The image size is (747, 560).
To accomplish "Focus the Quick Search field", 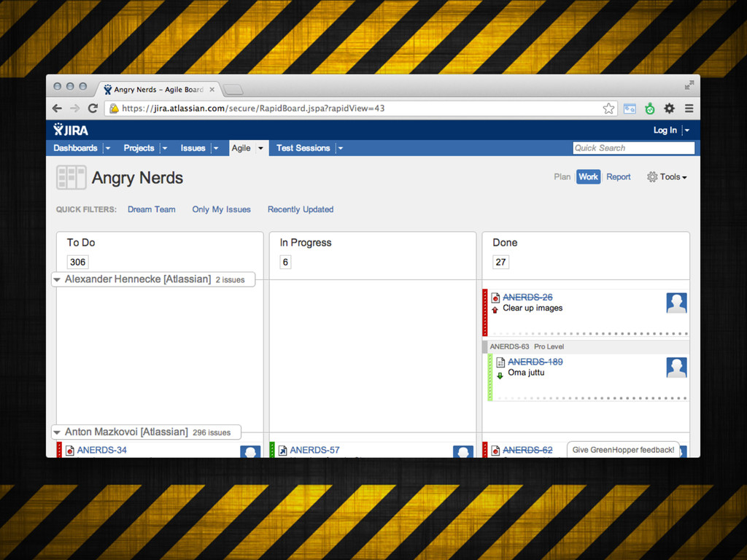I will [x=633, y=148].
